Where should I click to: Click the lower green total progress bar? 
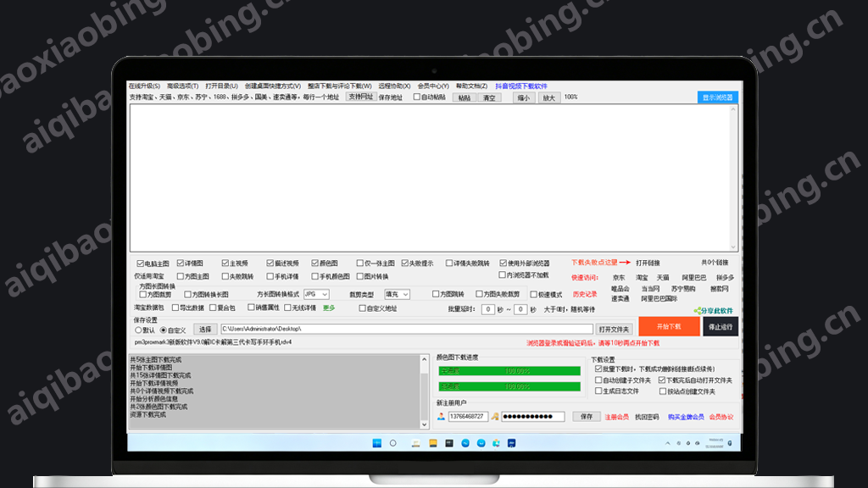(x=509, y=386)
